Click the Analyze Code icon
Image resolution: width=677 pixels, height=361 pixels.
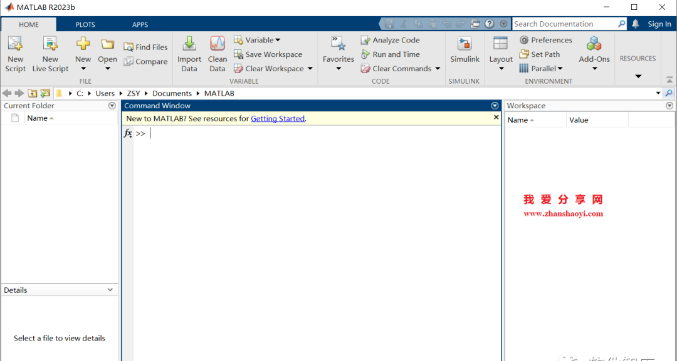[x=365, y=40]
